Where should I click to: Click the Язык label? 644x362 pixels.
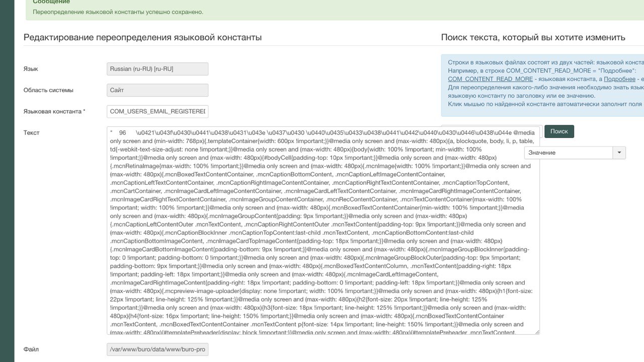point(31,69)
